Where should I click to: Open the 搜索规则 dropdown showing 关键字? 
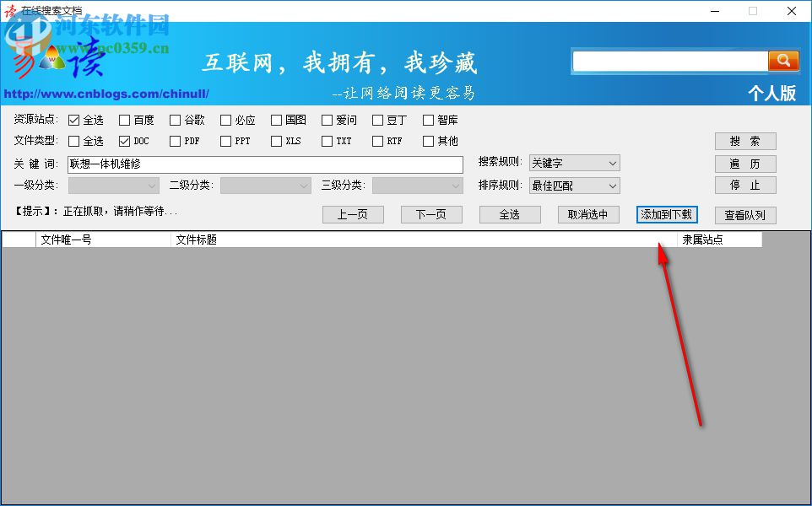pos(575,163)
